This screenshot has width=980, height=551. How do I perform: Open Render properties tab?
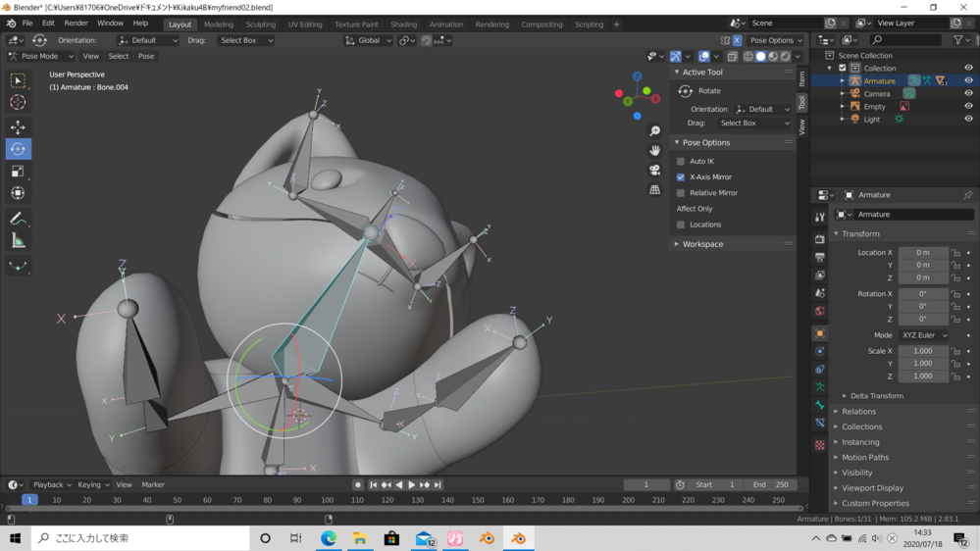(819, 239)
